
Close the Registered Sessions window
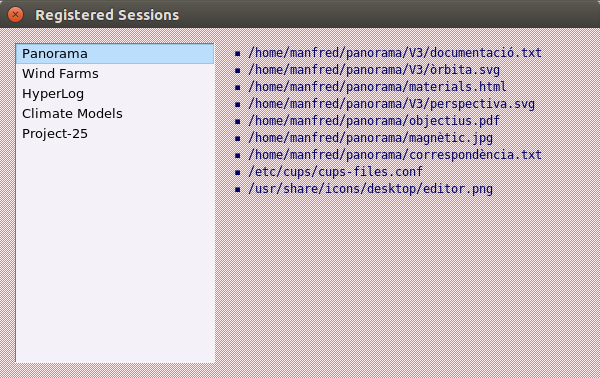(x=15, y=15)
